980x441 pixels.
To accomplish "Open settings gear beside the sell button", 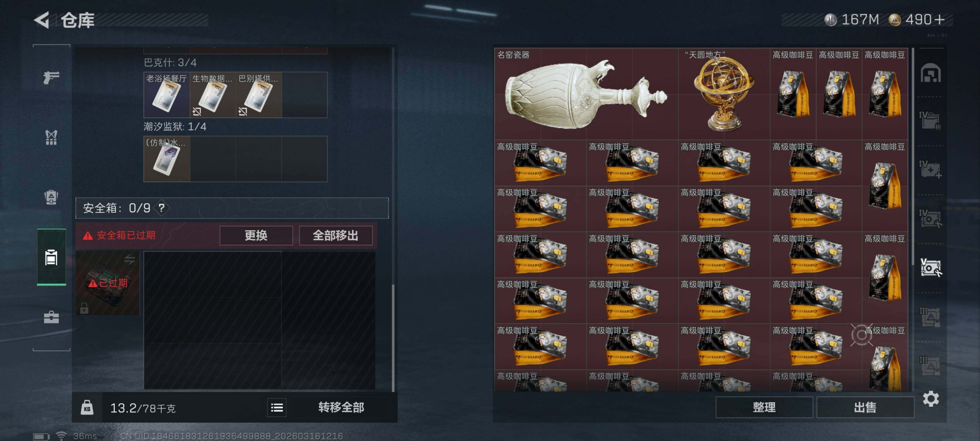I will coord(931,398).
